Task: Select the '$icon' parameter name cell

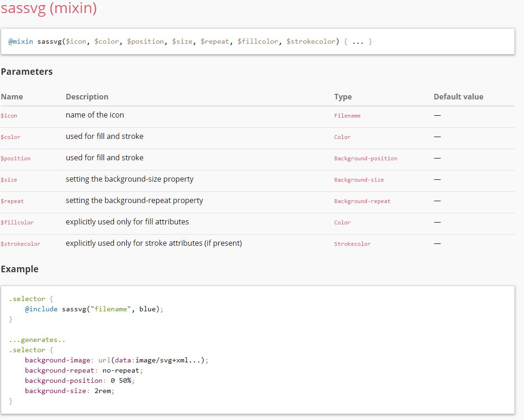Action: pyautogui.click(x=9, y=116)
